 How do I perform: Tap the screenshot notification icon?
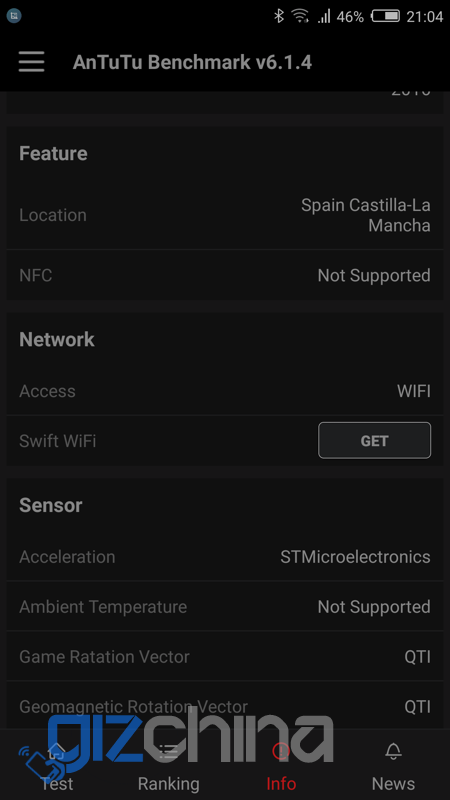click(x=14, y=16)
